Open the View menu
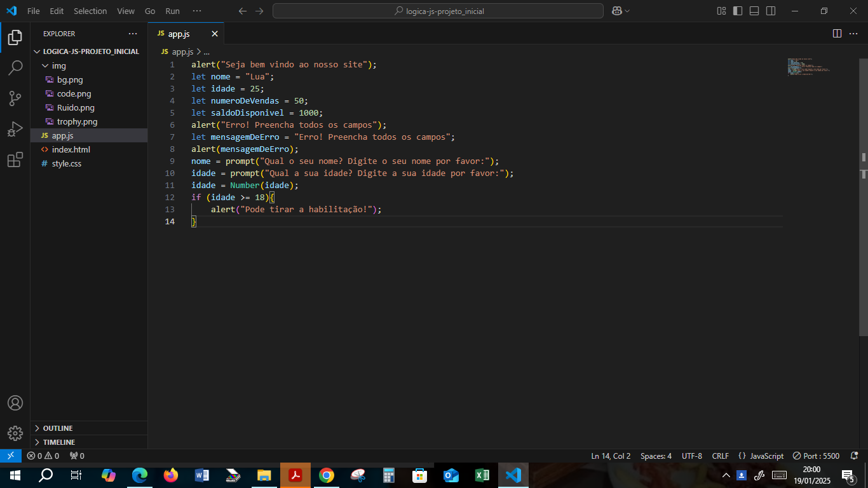 tap(126, 11)
